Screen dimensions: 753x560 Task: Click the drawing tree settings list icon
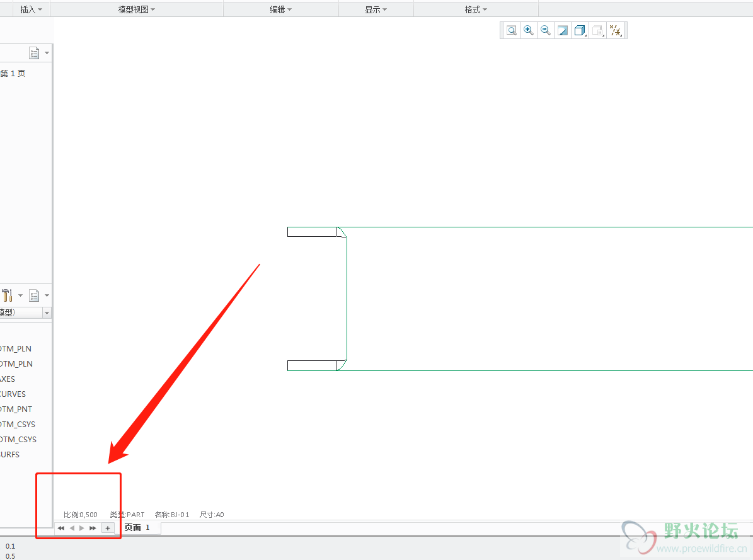[x=34, y=53]
